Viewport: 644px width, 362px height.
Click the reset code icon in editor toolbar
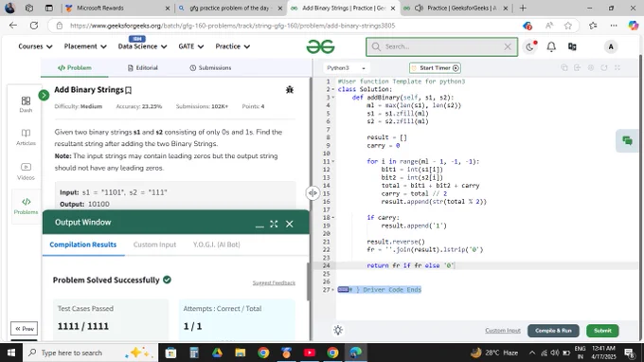(x=604, y=68)
